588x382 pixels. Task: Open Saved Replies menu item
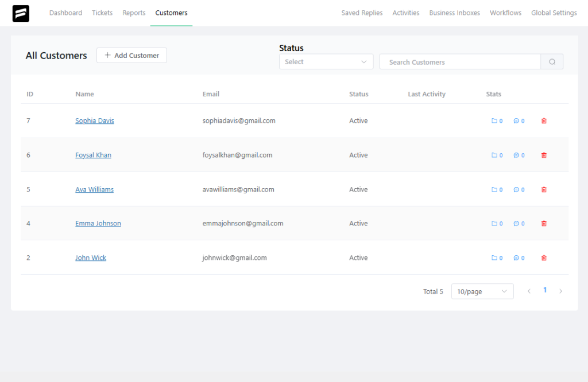(x=362, y=13)
